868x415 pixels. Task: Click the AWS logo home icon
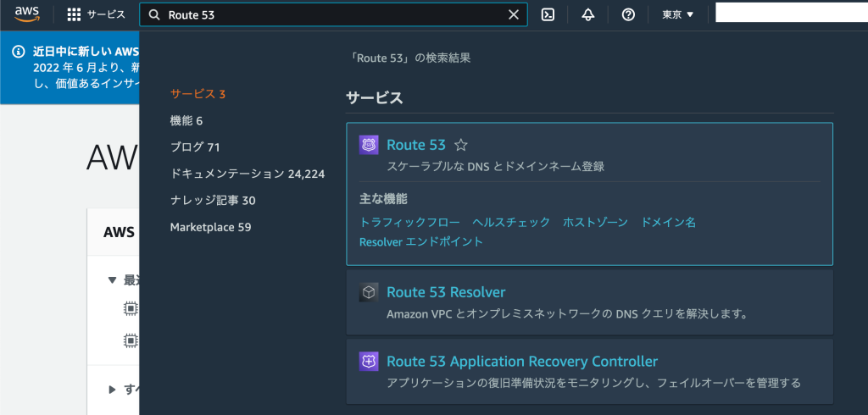[26, 14]
